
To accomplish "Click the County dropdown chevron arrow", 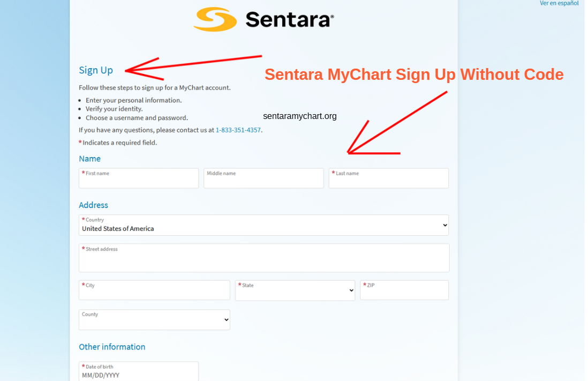I will [226, 320].
